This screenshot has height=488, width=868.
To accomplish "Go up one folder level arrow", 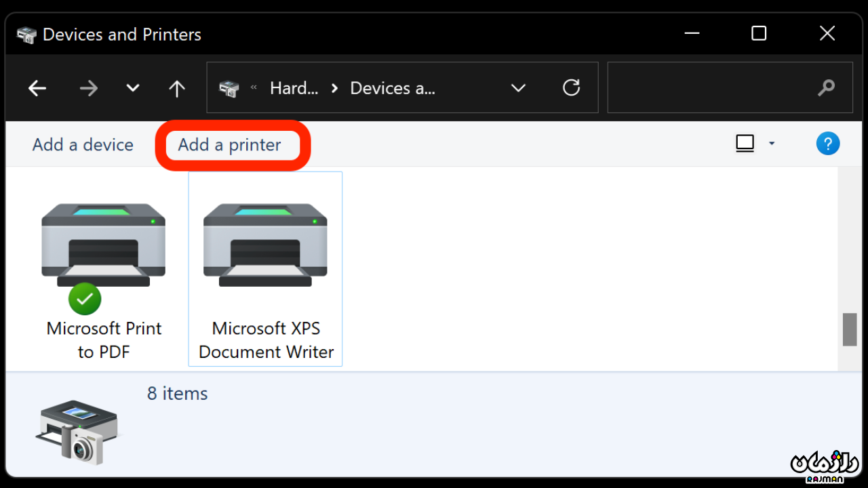I will (x=177, y=88).
